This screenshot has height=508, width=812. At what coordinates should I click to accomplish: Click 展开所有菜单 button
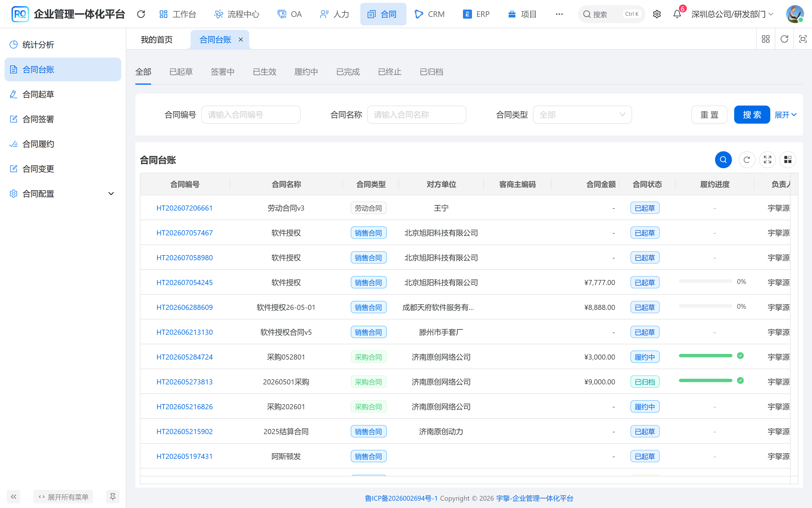click(x=63, y=497)
